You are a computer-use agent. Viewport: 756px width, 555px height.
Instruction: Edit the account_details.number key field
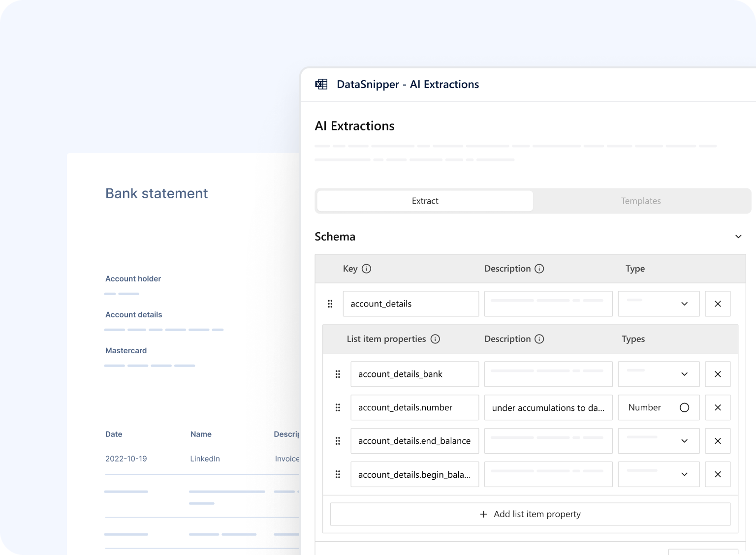[415, 408]
